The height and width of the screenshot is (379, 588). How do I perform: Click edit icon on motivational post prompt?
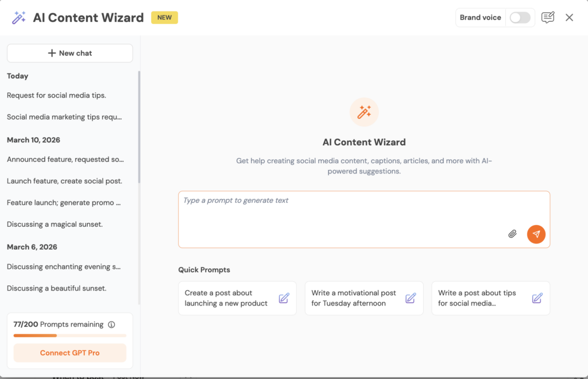point(411,298)
